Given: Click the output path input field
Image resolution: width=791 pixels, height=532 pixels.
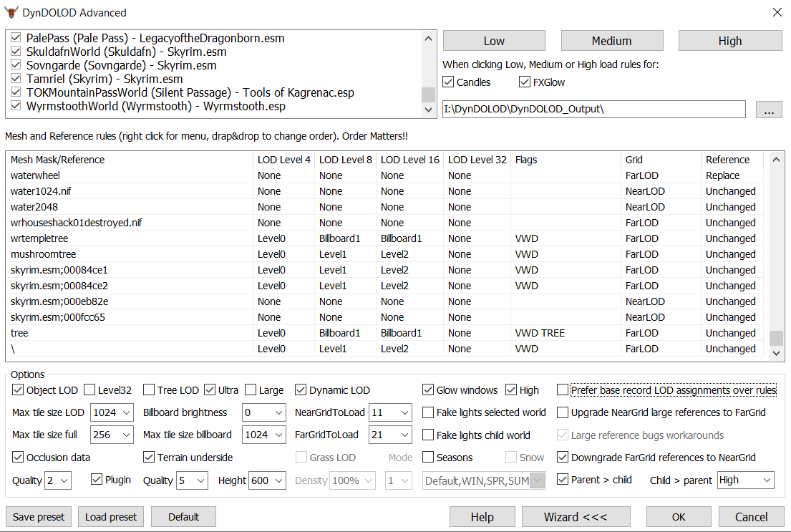Looking at the screenshot, I should click(593, 110).
